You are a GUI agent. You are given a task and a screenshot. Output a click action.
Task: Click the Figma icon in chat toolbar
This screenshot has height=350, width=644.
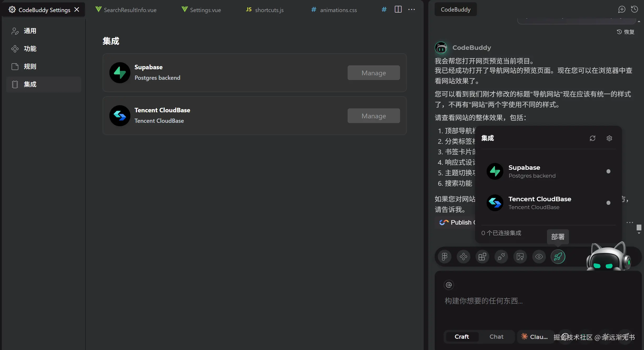[x=444, y=257]
